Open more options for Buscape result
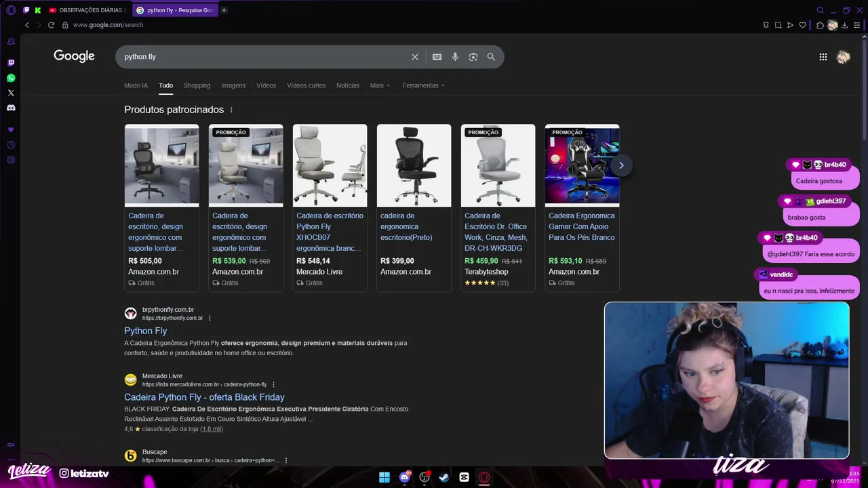This screenshot has height=488, width=868. pos(285,460)
